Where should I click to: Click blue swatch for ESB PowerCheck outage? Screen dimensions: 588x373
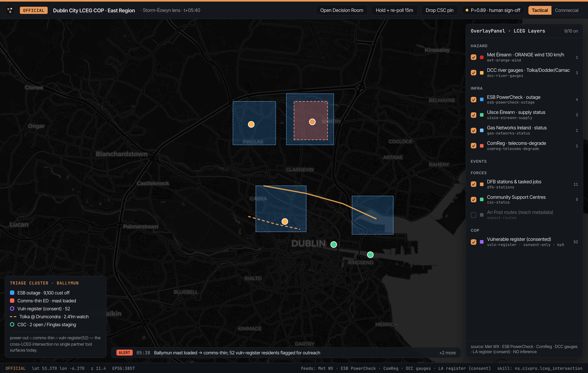point(482,100)
